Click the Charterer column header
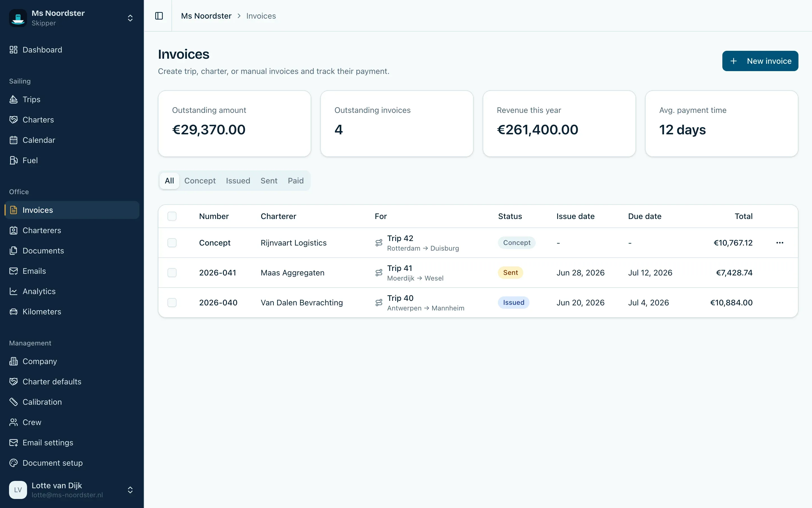The width and height of the screenshot is (812, 508). [279, 216]
